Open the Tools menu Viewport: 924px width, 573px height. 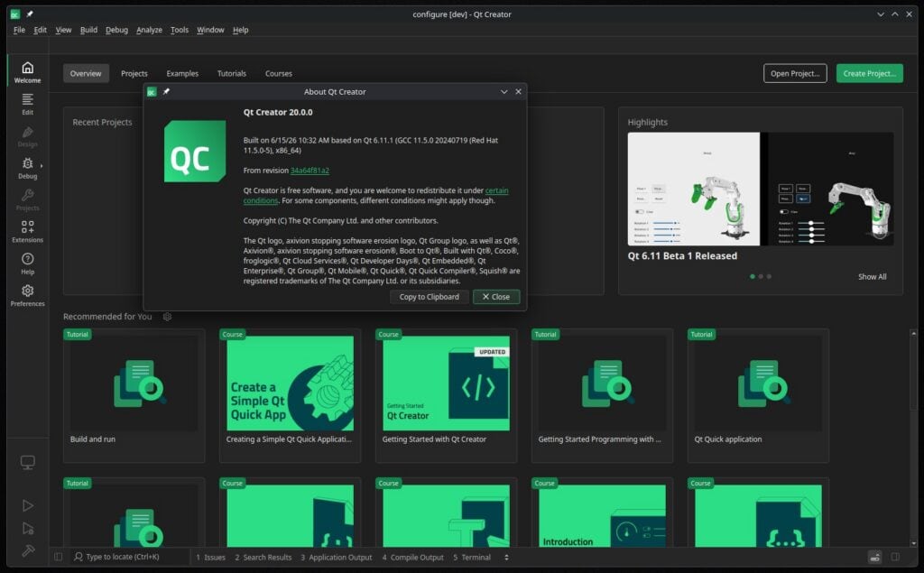coord(180,30)
